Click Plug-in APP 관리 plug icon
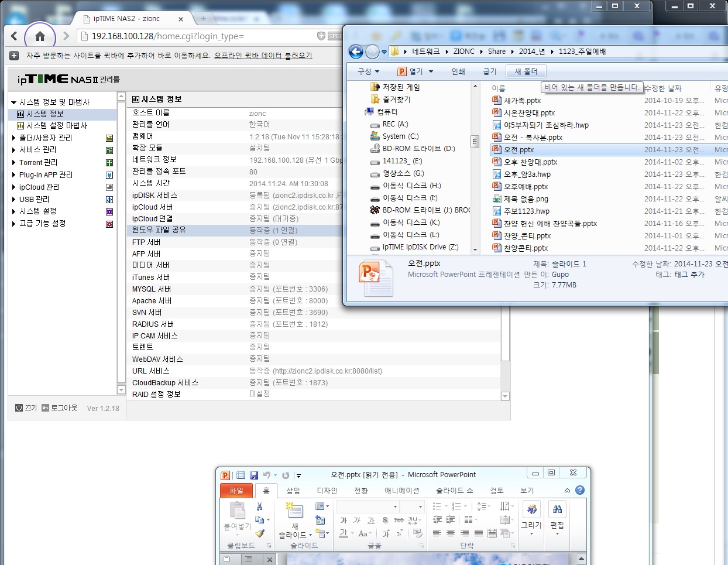Viewport: 728px width, 565px height. 109,175
